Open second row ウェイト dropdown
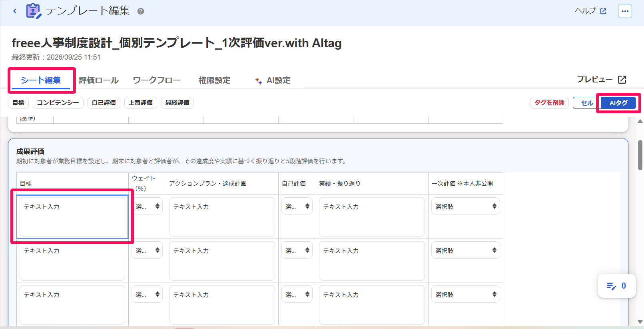 (147, 250)
